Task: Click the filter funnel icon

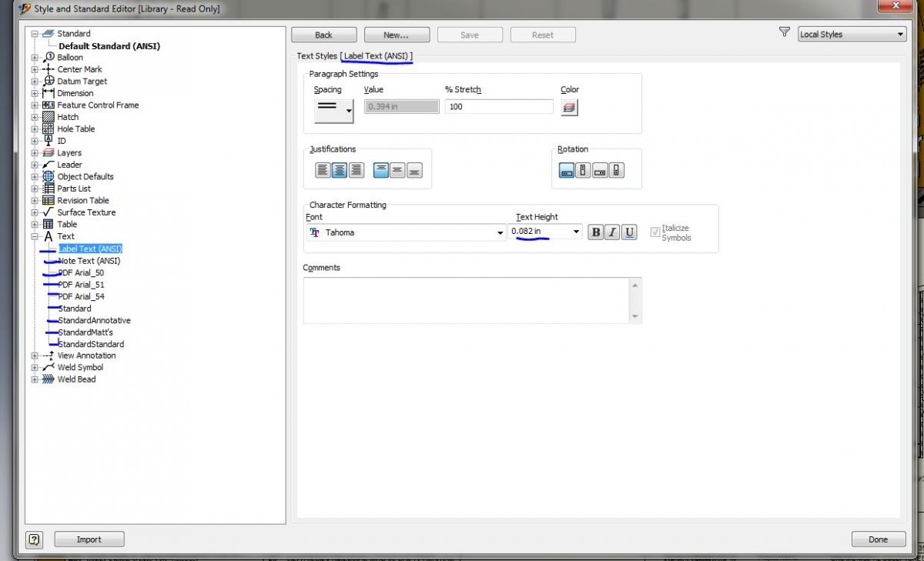Action: click(785, 33)
